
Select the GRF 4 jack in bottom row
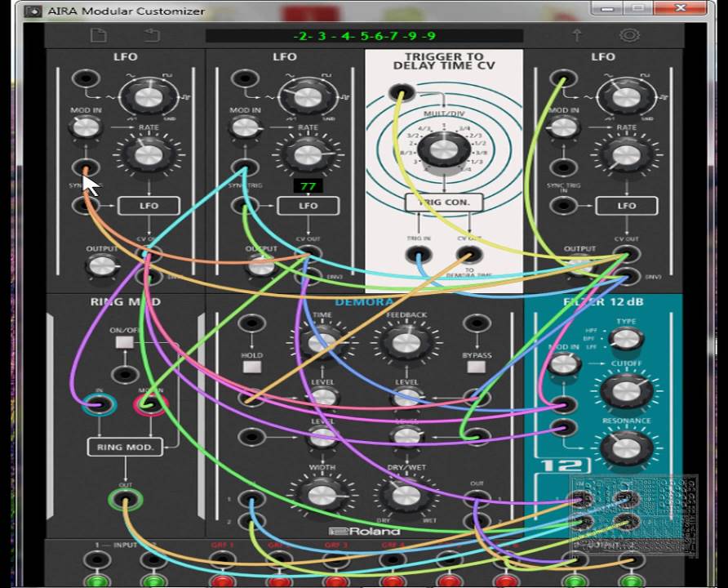click(393, 559)
